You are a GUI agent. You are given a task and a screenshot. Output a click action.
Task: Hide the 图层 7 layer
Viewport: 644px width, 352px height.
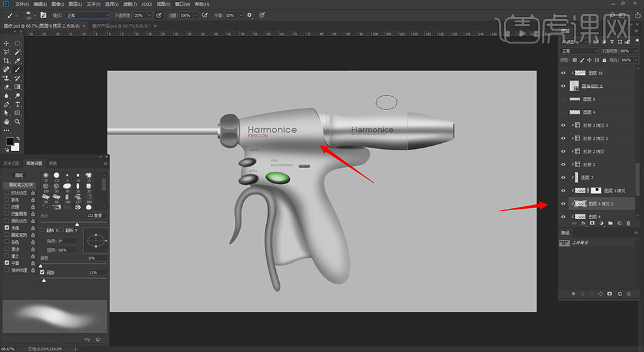click(x=563, y=178)
